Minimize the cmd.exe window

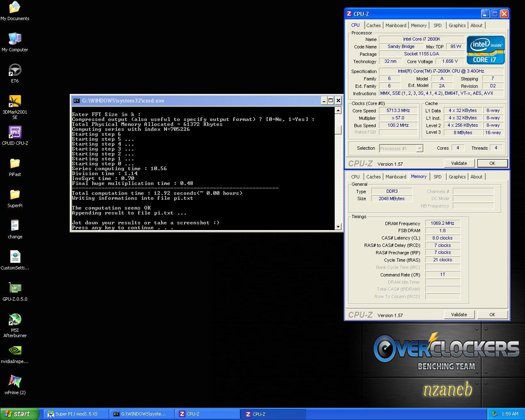click(324, 100)
